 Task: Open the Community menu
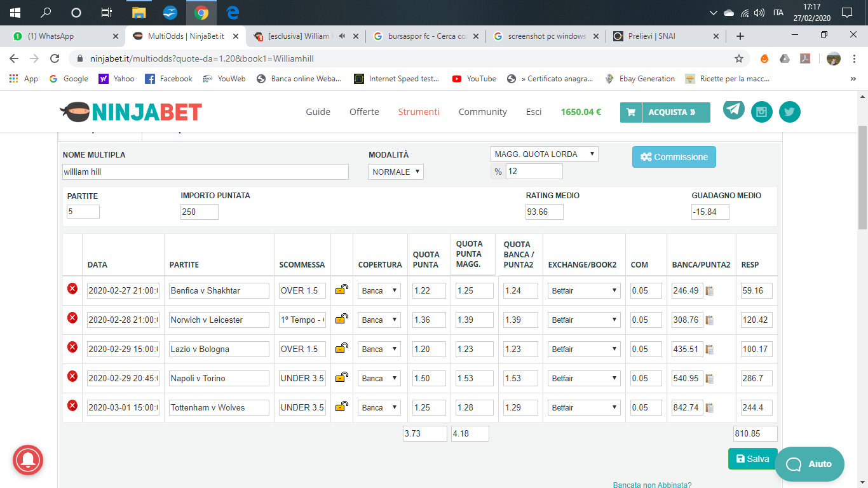click(483, 112)
